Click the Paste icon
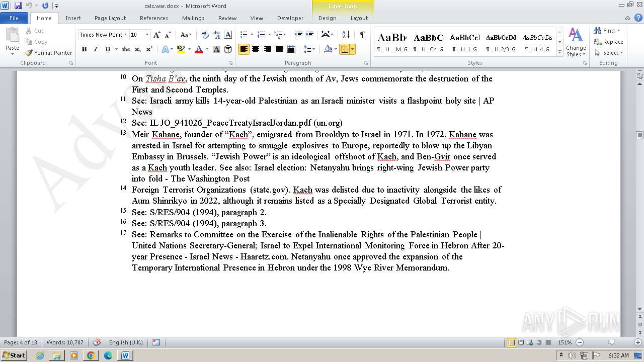Screen dimensions: 644x362 point(12,35)
